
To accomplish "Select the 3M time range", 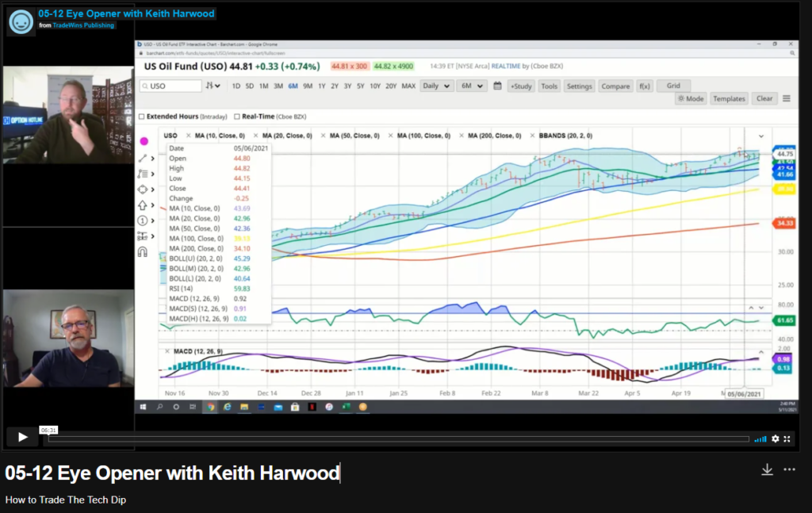I will click(278, 86).
